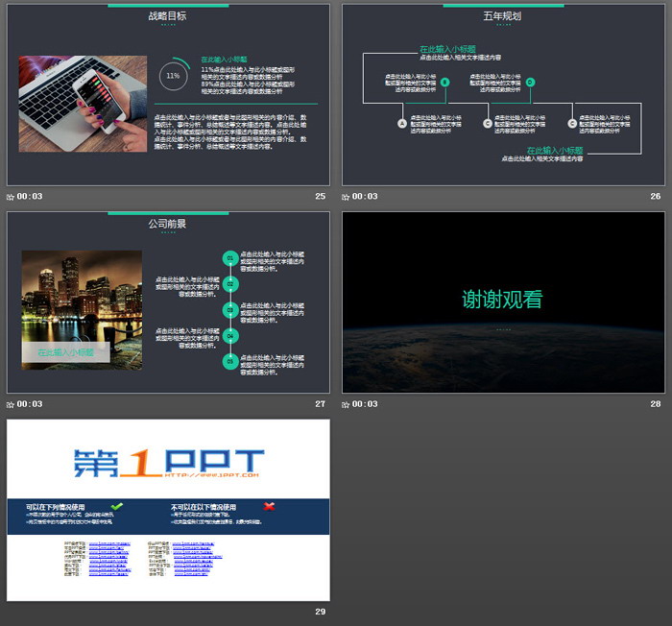Click the top green numbered circle on slide 27
The width and height of the screenshot is (672, 626).
pos(230,258)
